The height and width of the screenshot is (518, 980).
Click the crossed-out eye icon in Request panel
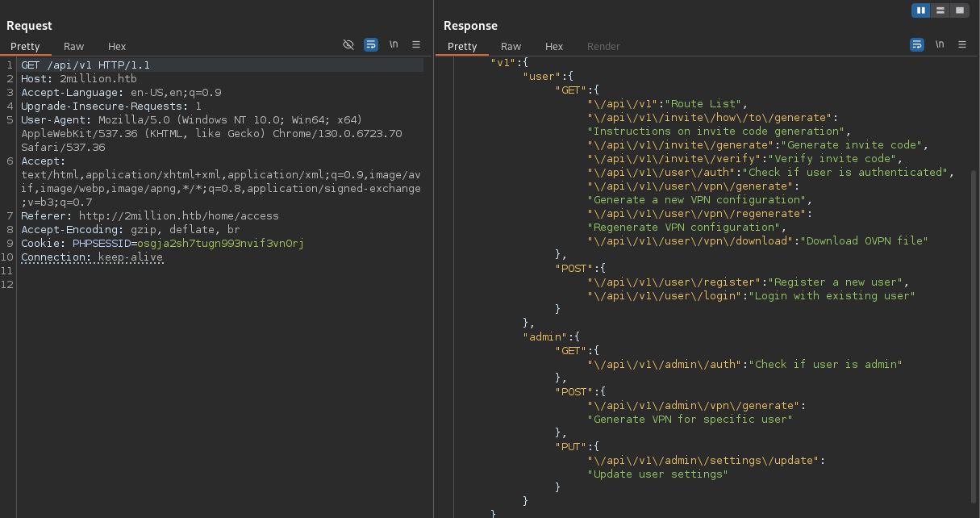348,45
